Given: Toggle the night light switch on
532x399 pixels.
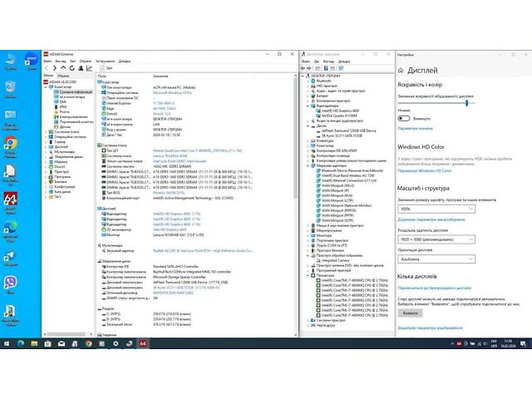Looking at the screenshot, I should click(x=404, y=119).
